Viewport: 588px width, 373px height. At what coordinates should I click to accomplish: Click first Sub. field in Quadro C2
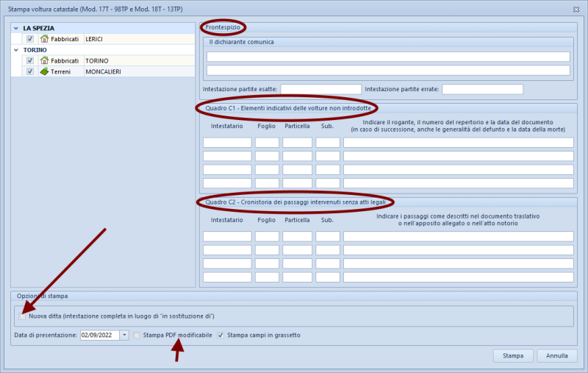click(328, 236)
